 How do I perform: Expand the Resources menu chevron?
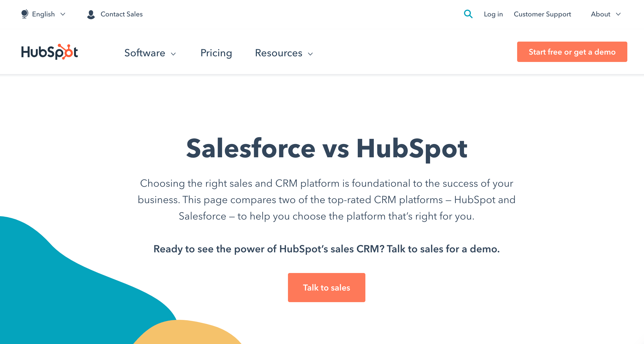(310, 54)
